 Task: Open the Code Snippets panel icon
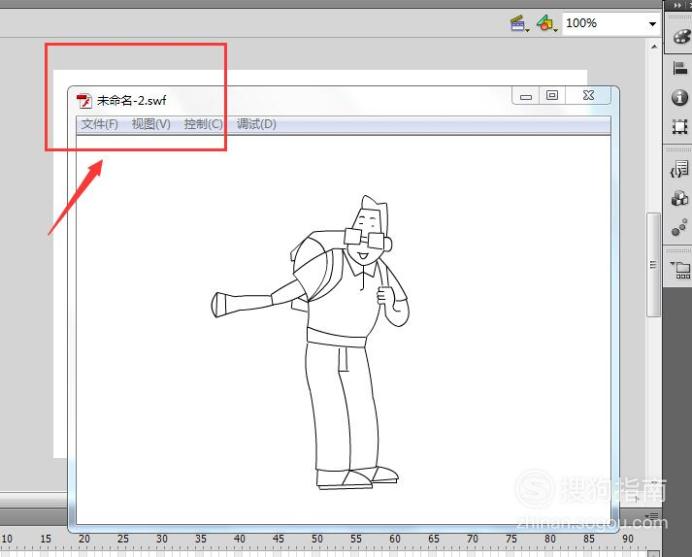coord(680,169)
